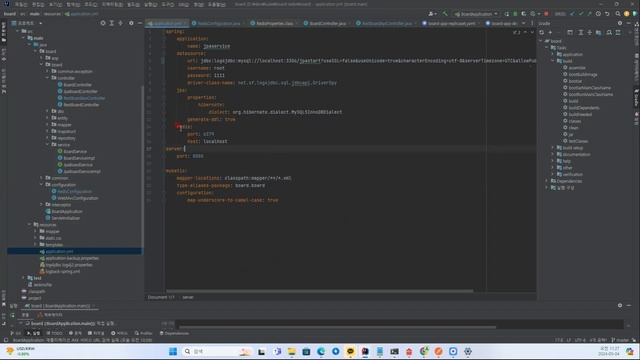Open Microsoft Edge from the taskbar
This screenshot has width=640, height=360.
tap(321, 351)
